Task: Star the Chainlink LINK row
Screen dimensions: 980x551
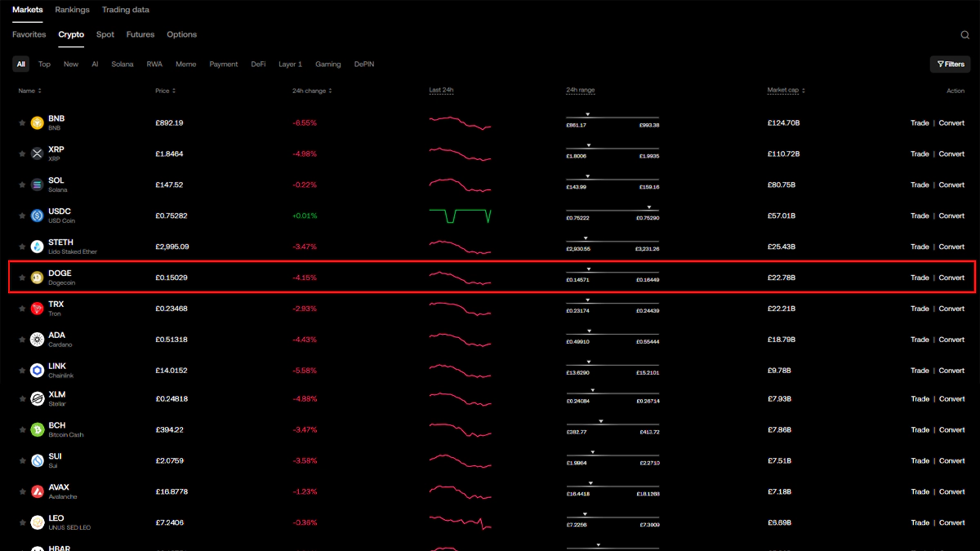Action: 22,371
